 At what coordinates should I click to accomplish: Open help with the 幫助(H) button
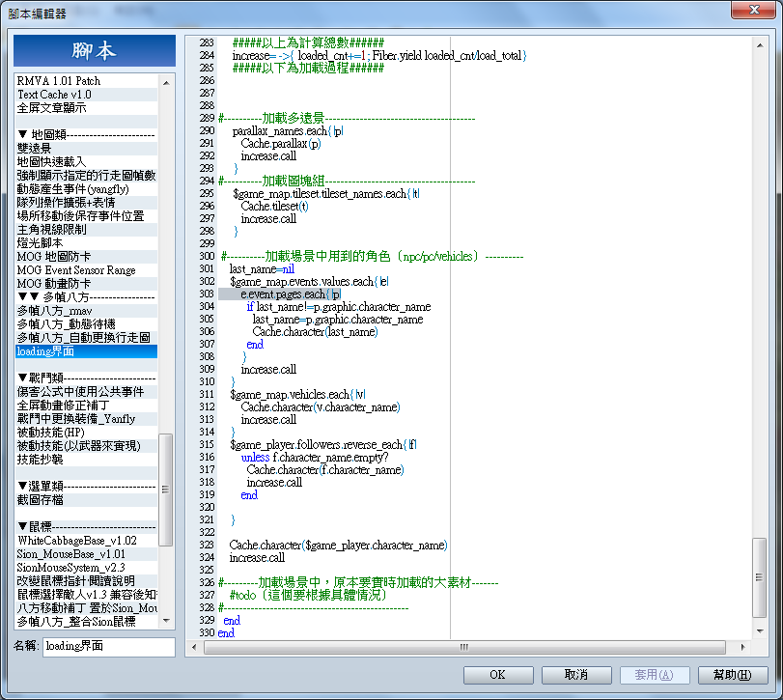(733, 675)
